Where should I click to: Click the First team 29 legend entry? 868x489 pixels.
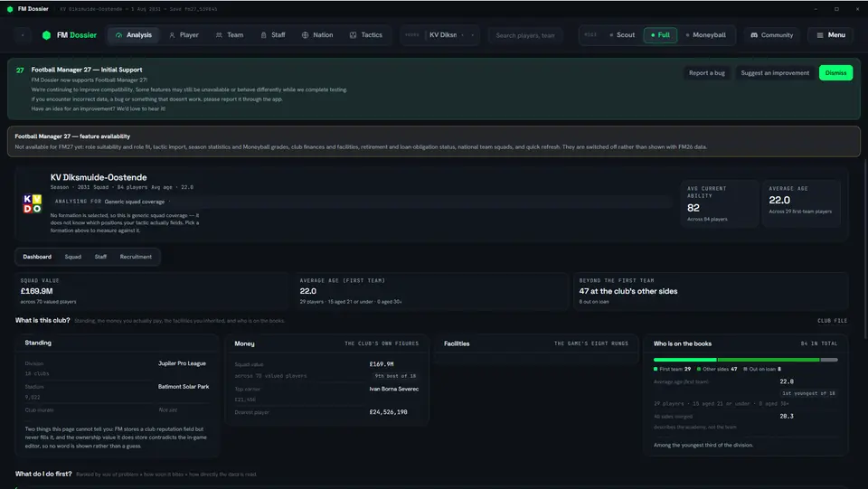[x=672, y=369]
